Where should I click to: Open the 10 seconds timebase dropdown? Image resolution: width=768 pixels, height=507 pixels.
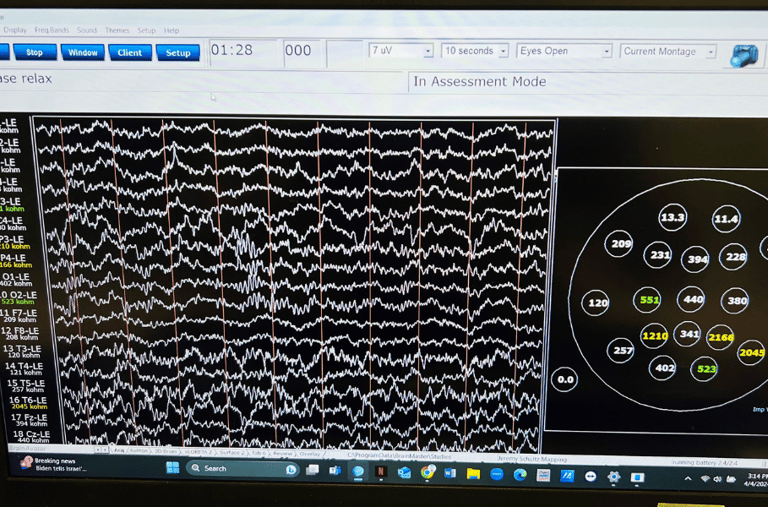[475, 50]
